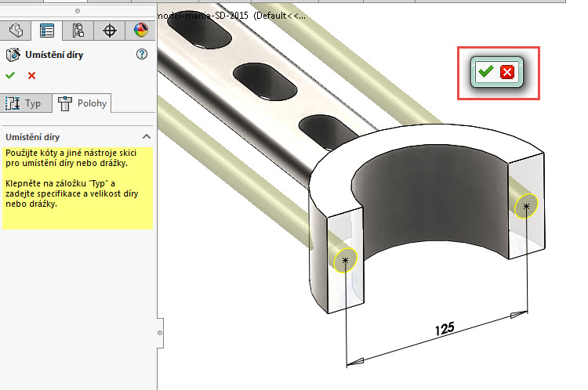Screen dimensions: 588x390
Task: Select the right hole sketch point
Action: pyautogui.click(x=527, y=207)
